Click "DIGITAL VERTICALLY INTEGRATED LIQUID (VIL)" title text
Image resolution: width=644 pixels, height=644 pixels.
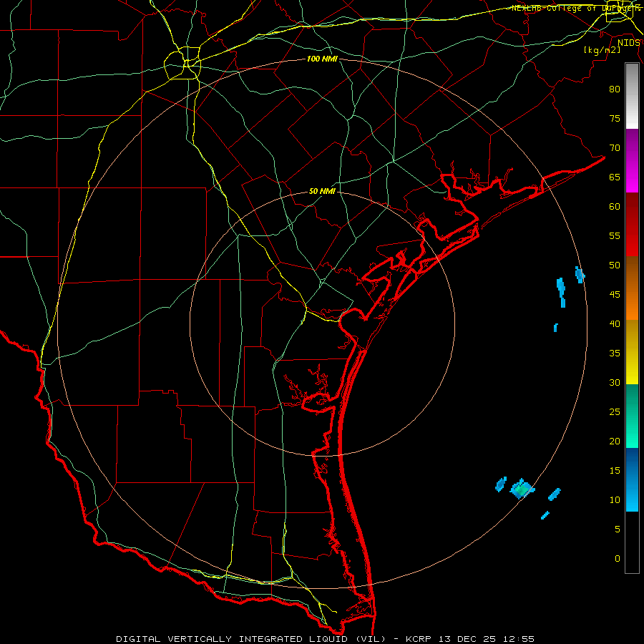(251, 639)
